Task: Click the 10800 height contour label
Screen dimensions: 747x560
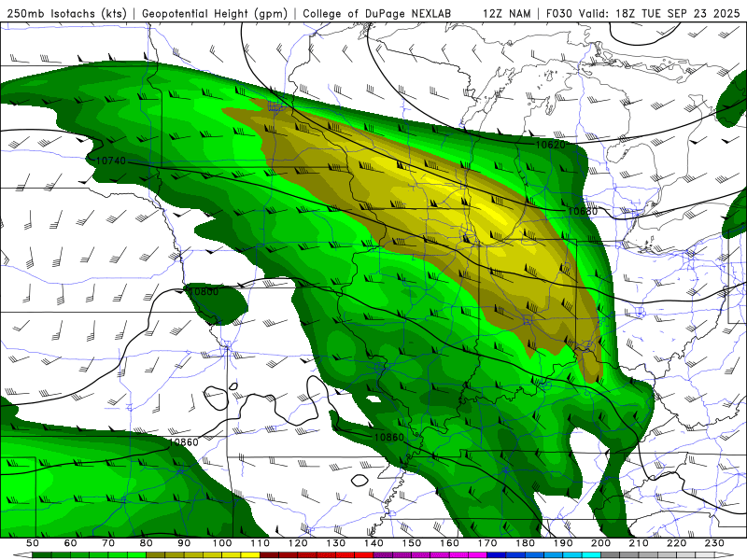Action: click(x=204, y=291)
